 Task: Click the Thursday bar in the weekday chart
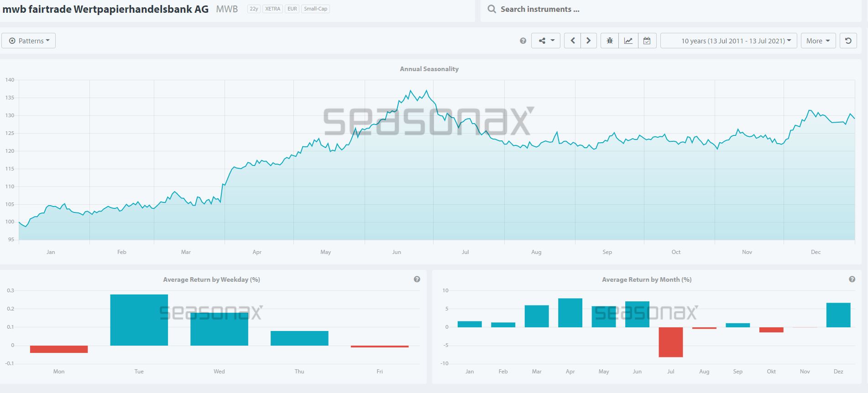[299, 338]
